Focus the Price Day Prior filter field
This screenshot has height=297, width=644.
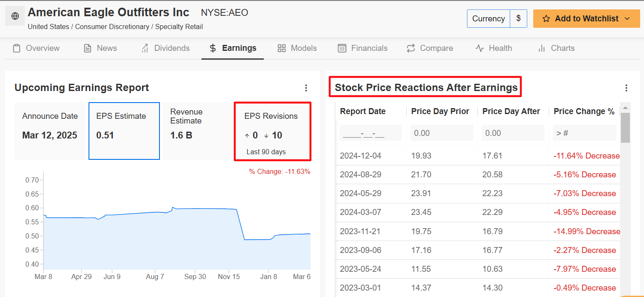[x=442, y=133]
